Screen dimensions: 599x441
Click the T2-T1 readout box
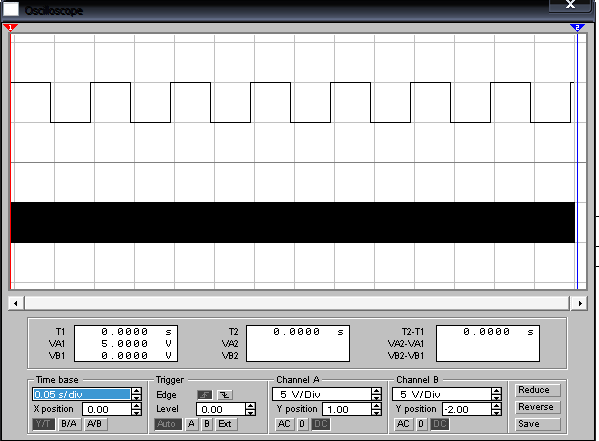pos(488,344)
